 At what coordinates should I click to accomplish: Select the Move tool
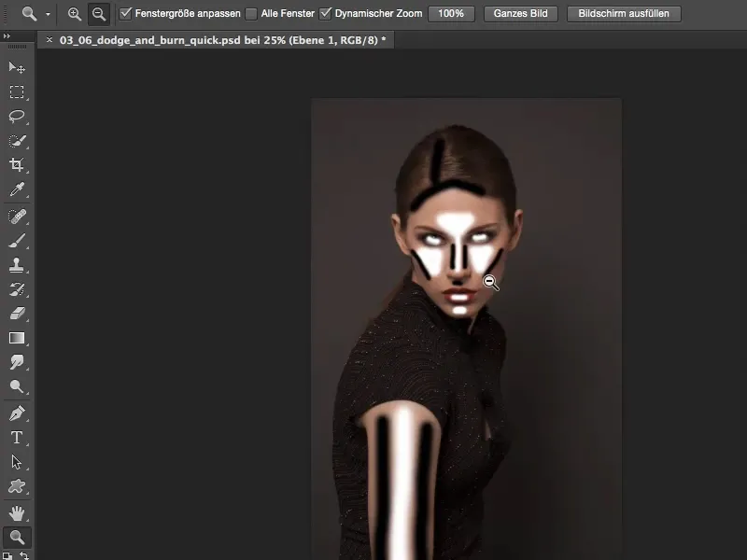coord(17,68)
